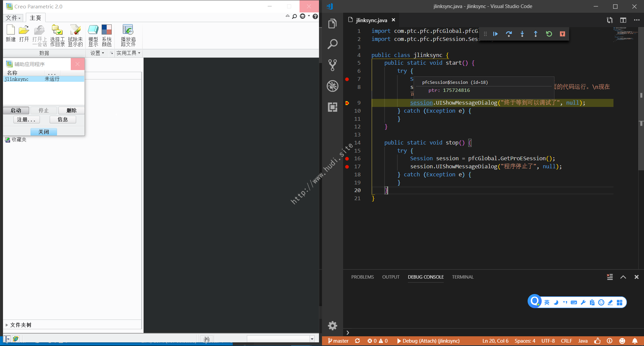Toggle breakpoint on line 17
The width and height of the screenshot is (644, 346).
click(x=347, y=167)
